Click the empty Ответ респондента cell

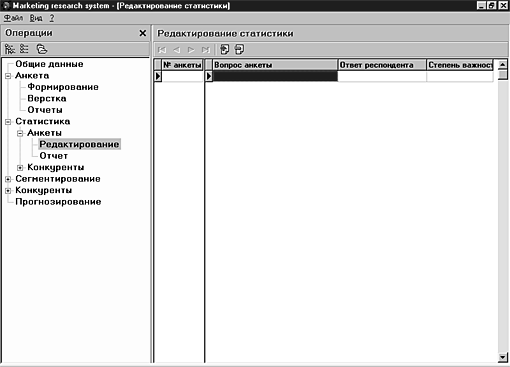point(382,76)
